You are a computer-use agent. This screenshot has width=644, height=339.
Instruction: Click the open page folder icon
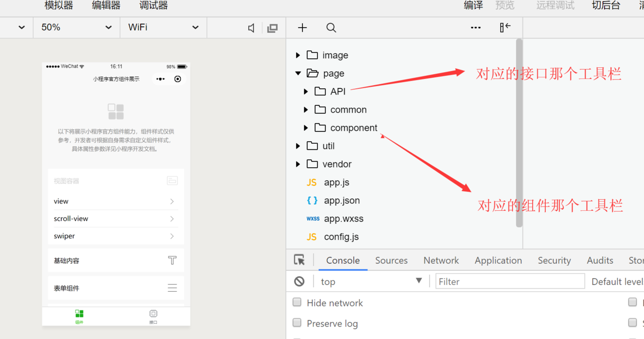click(313, 73)
